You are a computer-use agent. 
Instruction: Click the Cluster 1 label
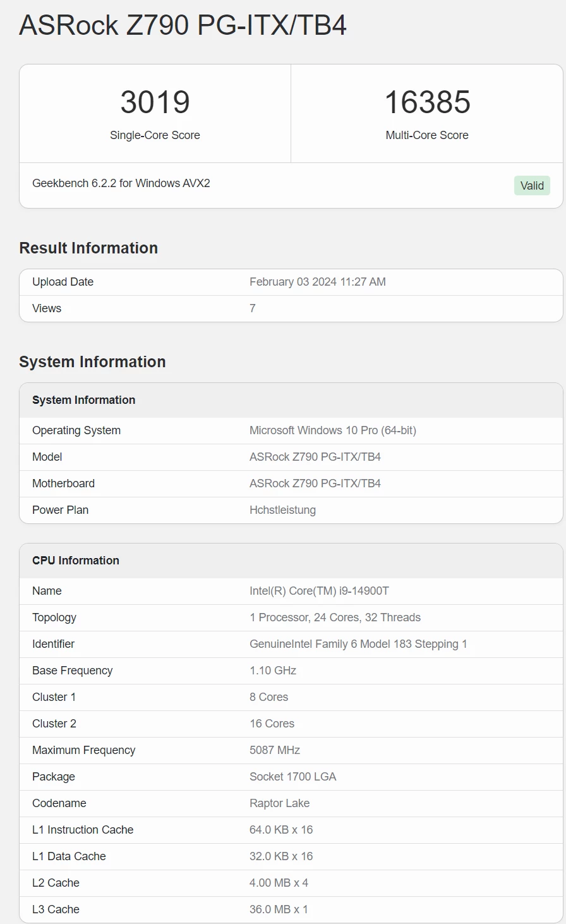(x=54, y=697)
